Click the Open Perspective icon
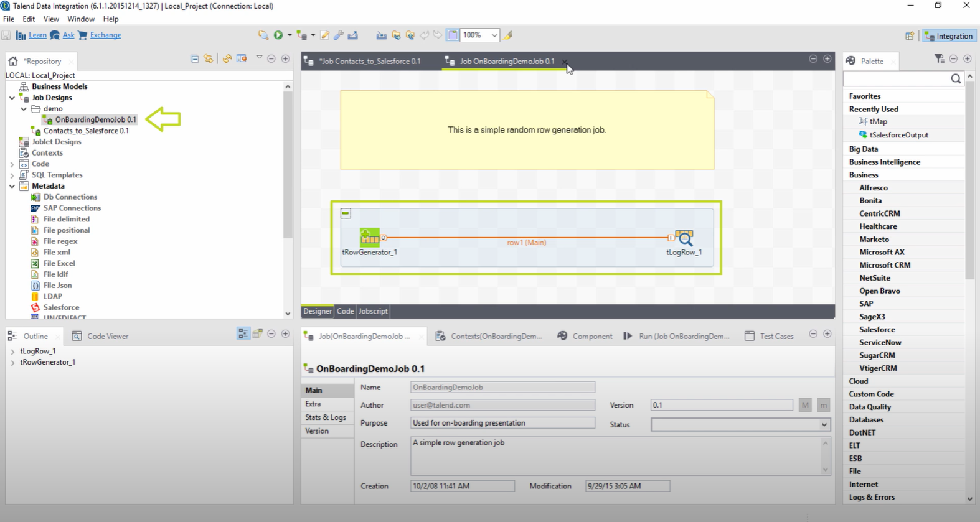Image resolution: width=980 pixels, height=522 pixels. [x=910, y=36]
